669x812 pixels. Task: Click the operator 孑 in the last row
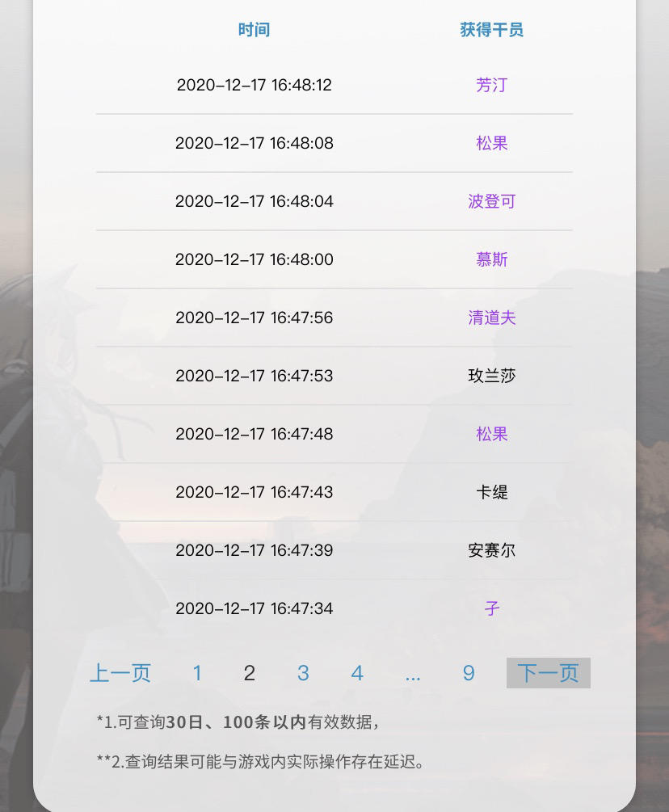tap(491, 608)
